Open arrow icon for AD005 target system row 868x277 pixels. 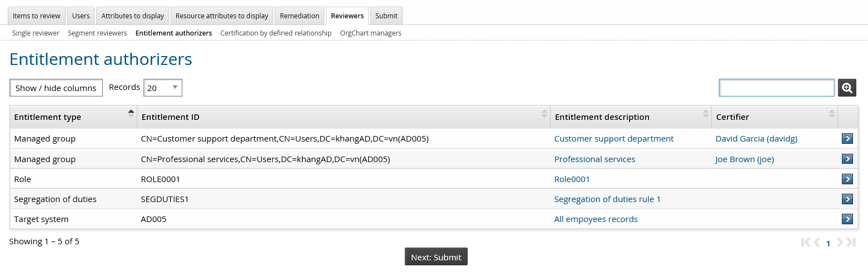tap(847, 219)
